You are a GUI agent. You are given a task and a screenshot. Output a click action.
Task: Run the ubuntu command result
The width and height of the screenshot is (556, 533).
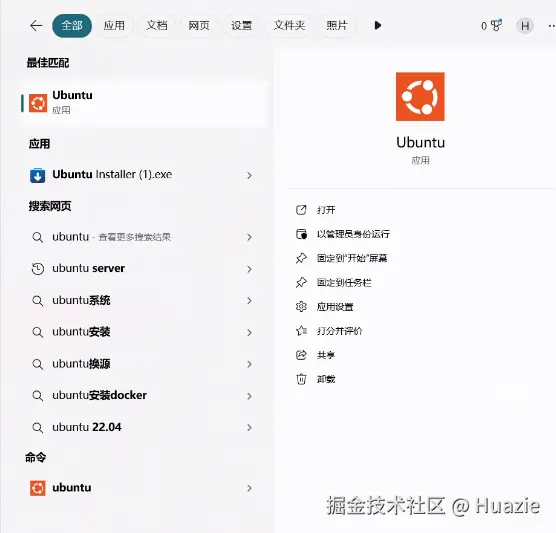pos(143,488)
